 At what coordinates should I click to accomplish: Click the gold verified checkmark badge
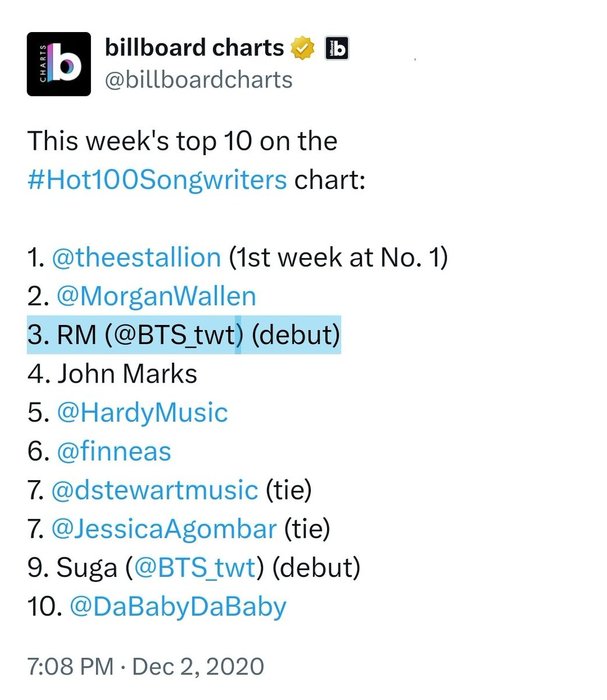point(303,48)
